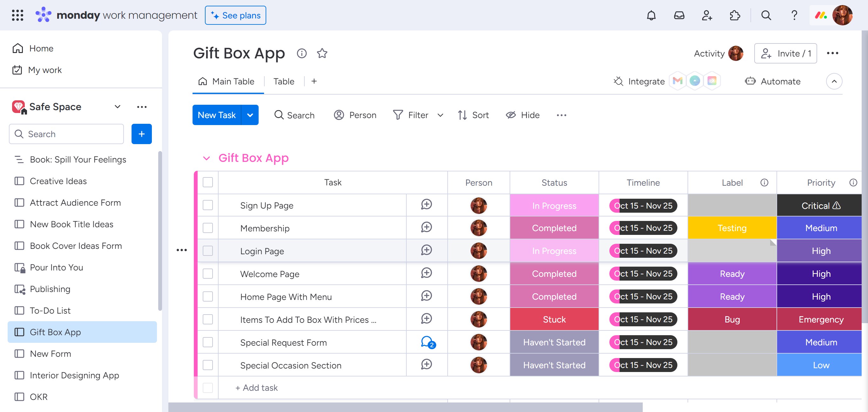Screen dimensions: 868x412
Task: Select the Welcome Page row checkbox
Action: [207, 274]
